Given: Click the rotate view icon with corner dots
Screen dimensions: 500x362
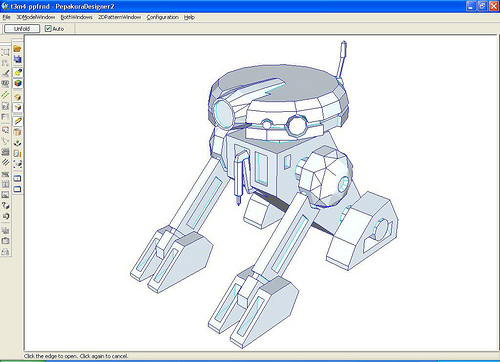Looking at the screenshot, I should pyautogui.click(x=18, y=164).
